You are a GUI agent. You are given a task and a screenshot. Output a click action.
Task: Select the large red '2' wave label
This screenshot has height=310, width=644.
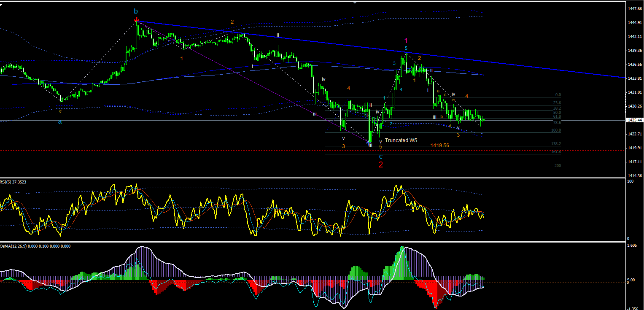tap(380, 164)
